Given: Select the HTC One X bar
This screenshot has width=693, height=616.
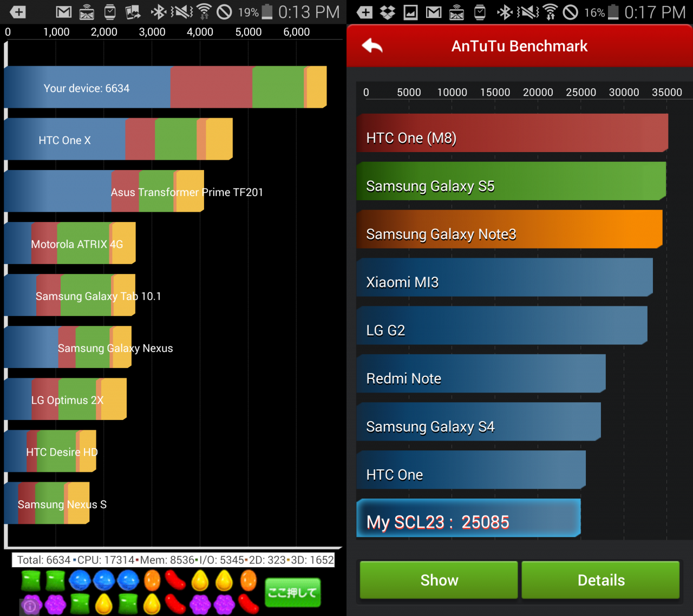Looking at the screenshot, I should point(119,139).
